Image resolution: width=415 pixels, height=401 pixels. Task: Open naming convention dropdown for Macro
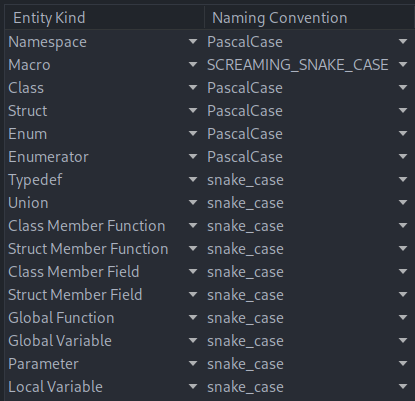point(308,65)
